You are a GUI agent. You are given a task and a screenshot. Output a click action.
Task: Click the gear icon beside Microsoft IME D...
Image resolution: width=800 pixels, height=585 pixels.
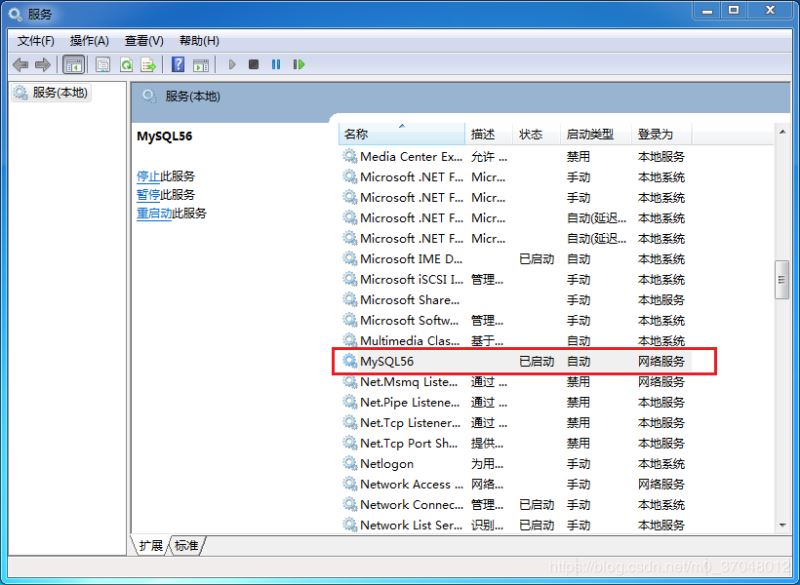click(x=349, y=259)
